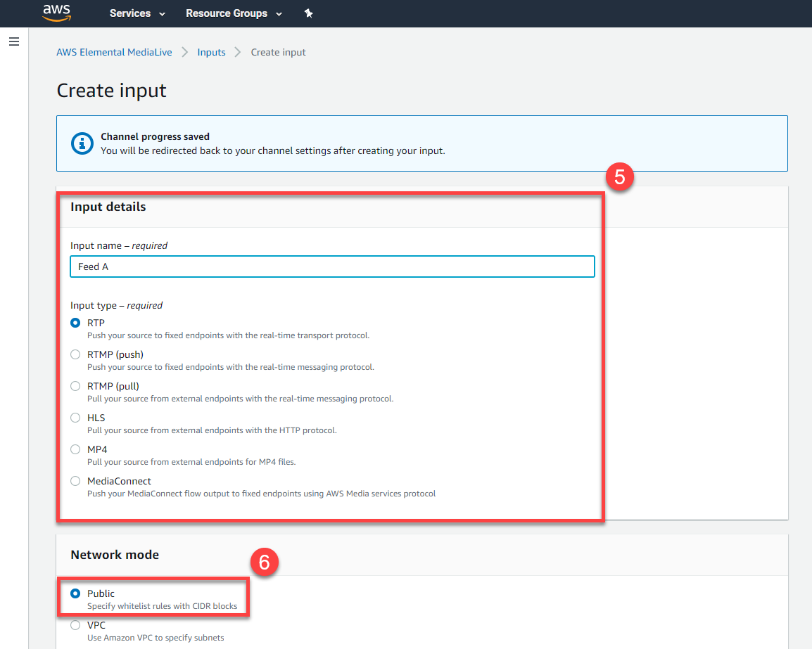Click the RTMP (pull) external endpoints description

tap(240, 399)
